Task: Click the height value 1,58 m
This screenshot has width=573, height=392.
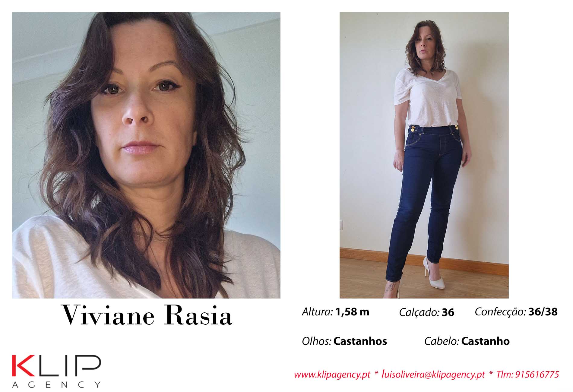Action: [352, 312]
